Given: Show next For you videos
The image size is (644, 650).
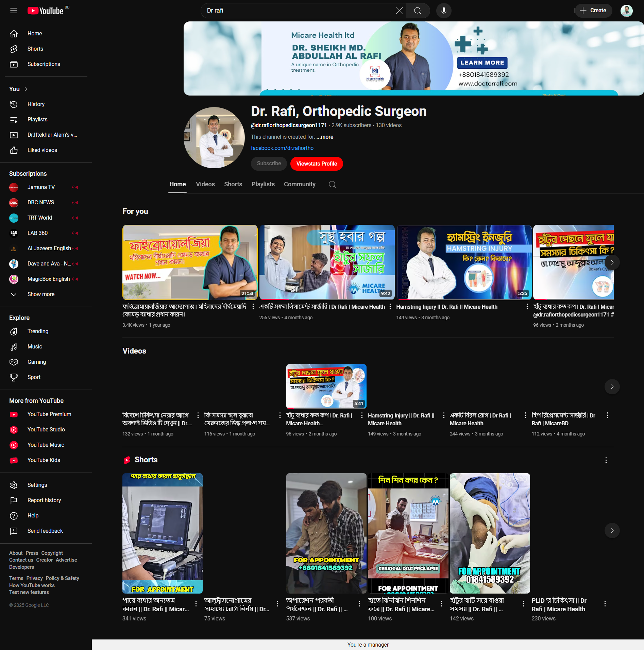Looking at the screenshot, I should coord(612,262).
